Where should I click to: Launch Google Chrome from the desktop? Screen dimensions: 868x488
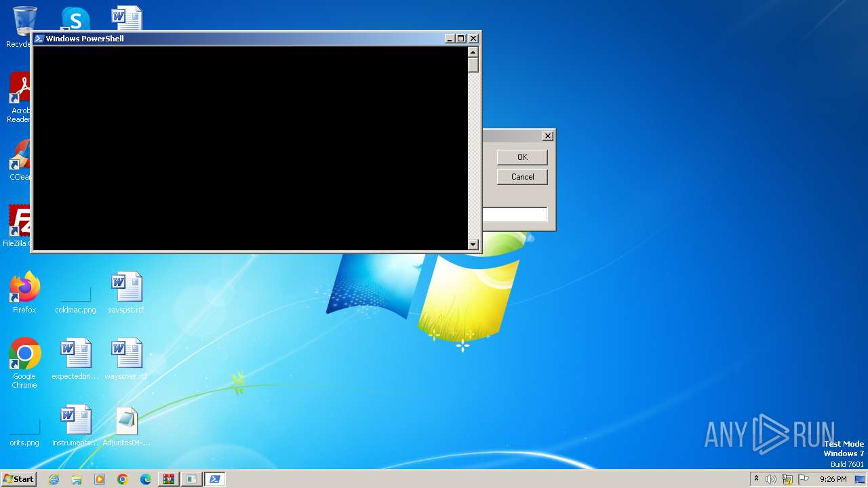[24, 363]
